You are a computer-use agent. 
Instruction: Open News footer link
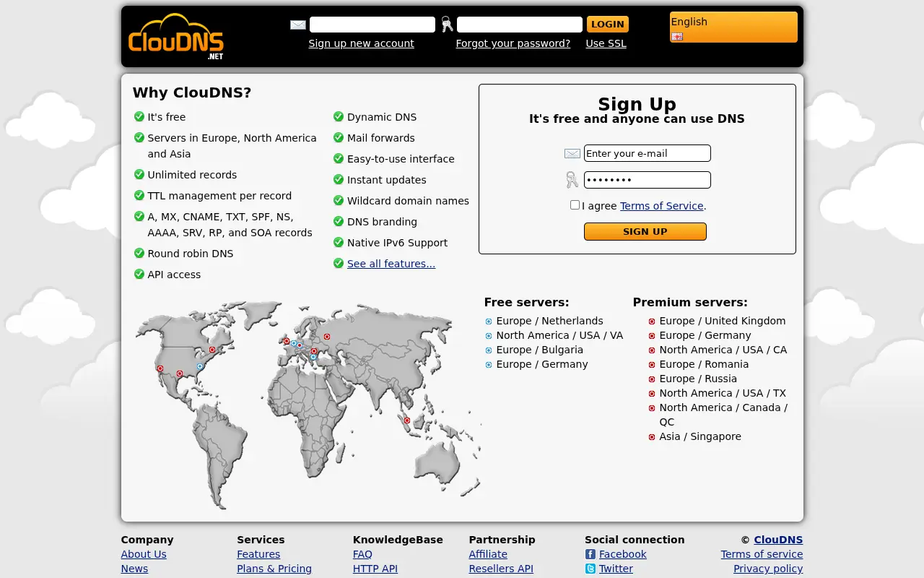click(x=134, y=569)
